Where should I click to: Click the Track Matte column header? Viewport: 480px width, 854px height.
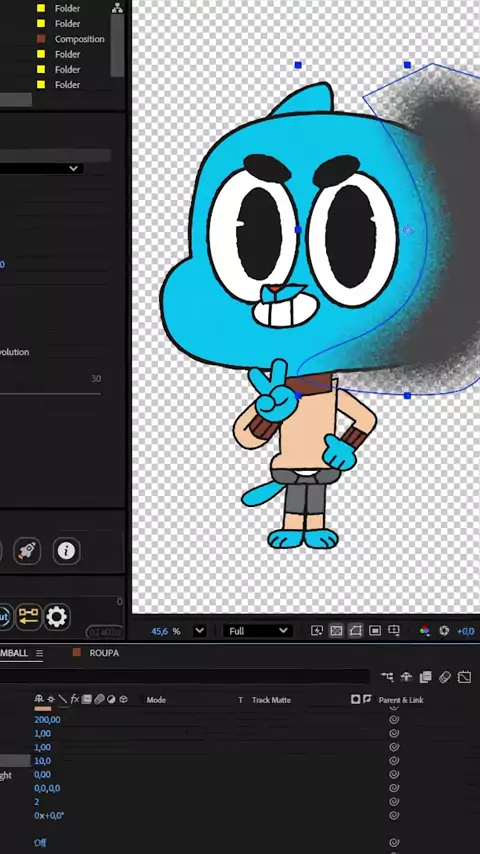point(271,700)
